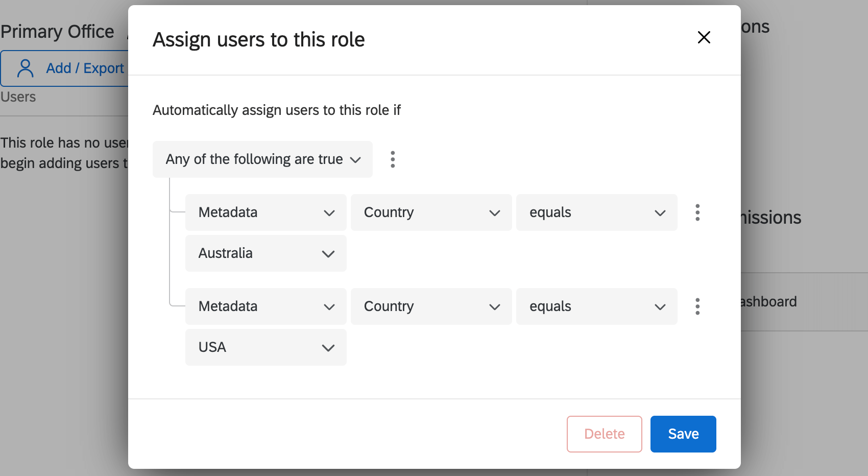This screenshot has width=868, height=476.
Task: Click the chevron on the Save area's Delete button
Action: pos(604,434)
